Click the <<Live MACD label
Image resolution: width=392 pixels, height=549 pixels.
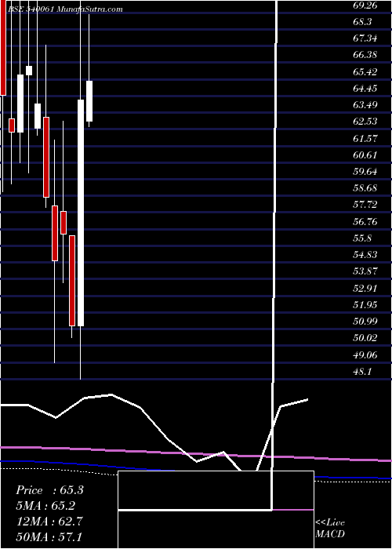[330, 528]
